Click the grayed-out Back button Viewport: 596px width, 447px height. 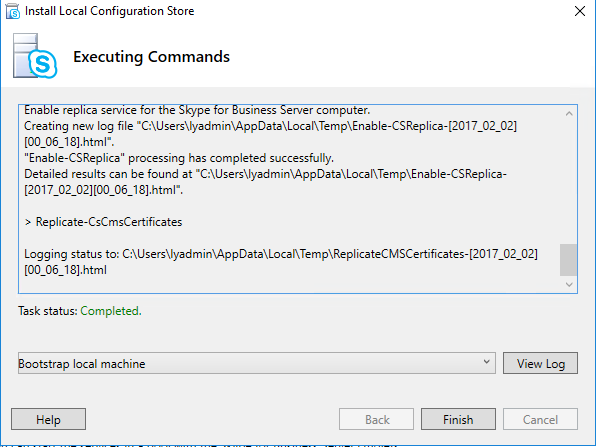click(376, 419)
